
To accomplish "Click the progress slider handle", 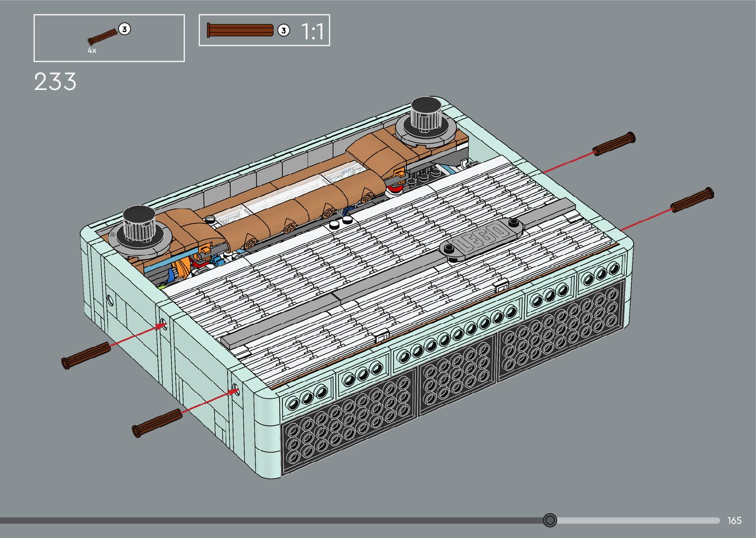I will pyautogui.click(x=550, y=520).
